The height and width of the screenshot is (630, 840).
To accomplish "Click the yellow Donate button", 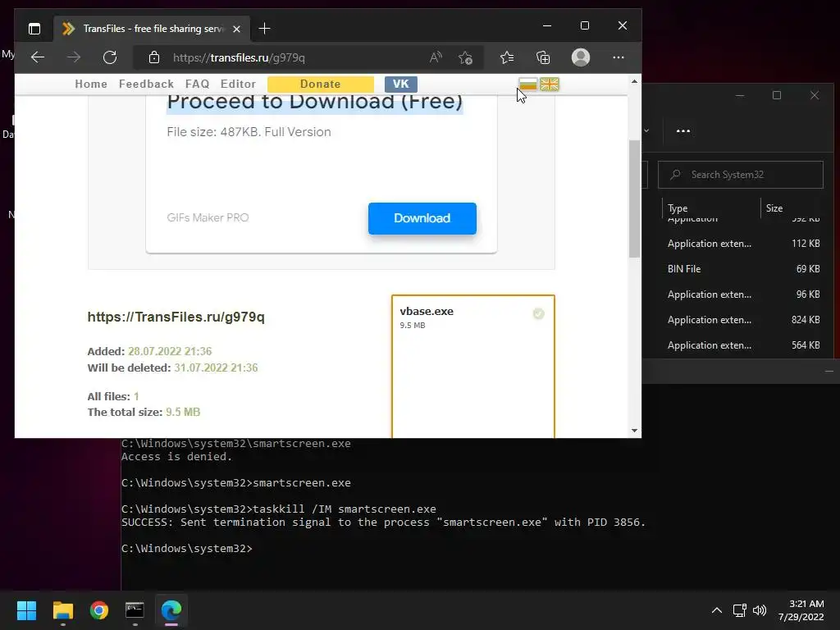I will coord(321,84).
